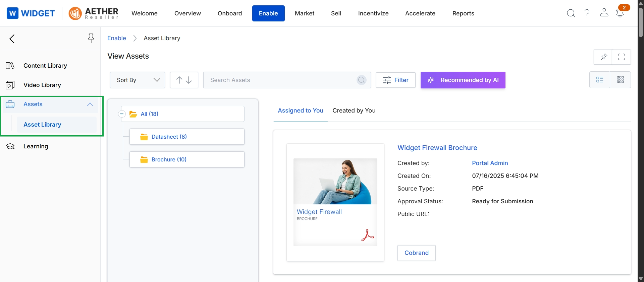Click the Assets briefcase icon

10,104
